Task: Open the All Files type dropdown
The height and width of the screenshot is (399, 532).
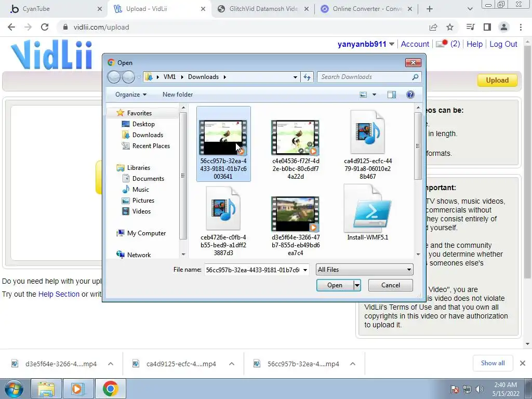Action: click(364, 270)
